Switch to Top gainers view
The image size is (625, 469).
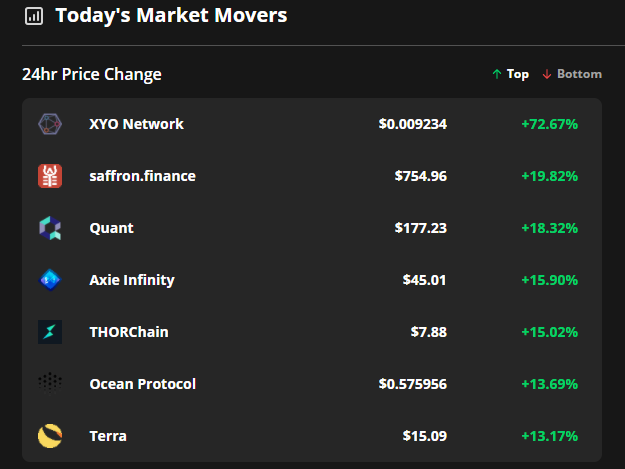point(510,74)
